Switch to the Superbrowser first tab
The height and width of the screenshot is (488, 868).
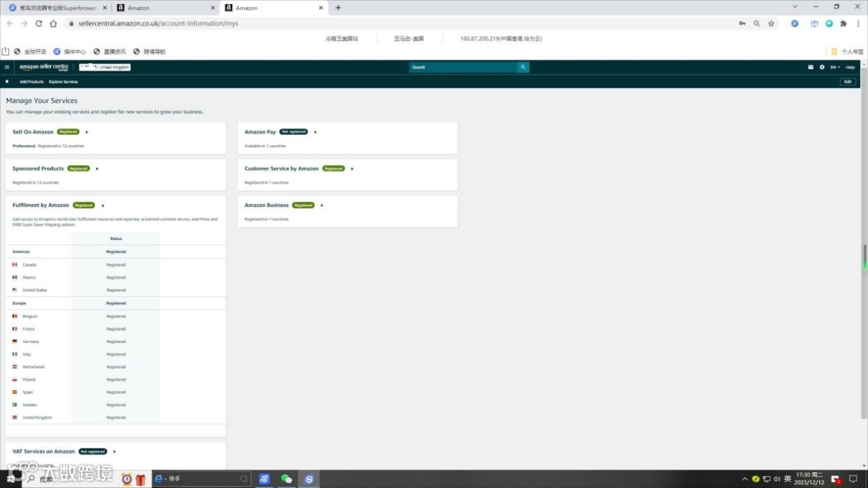[x=57, y=8]
